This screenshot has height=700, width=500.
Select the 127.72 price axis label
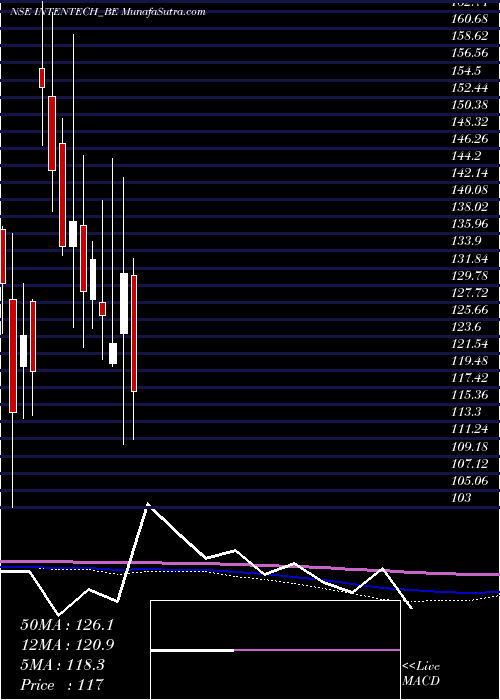470,293
